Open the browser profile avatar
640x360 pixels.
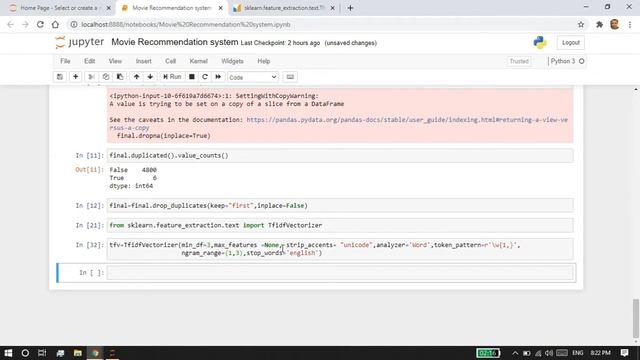click(x=614, y=24)
